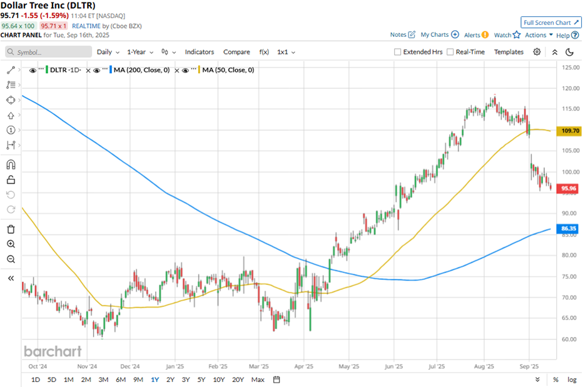588x387 pixels.
Task: Click the Symbol search field
Action: [49, 52]
